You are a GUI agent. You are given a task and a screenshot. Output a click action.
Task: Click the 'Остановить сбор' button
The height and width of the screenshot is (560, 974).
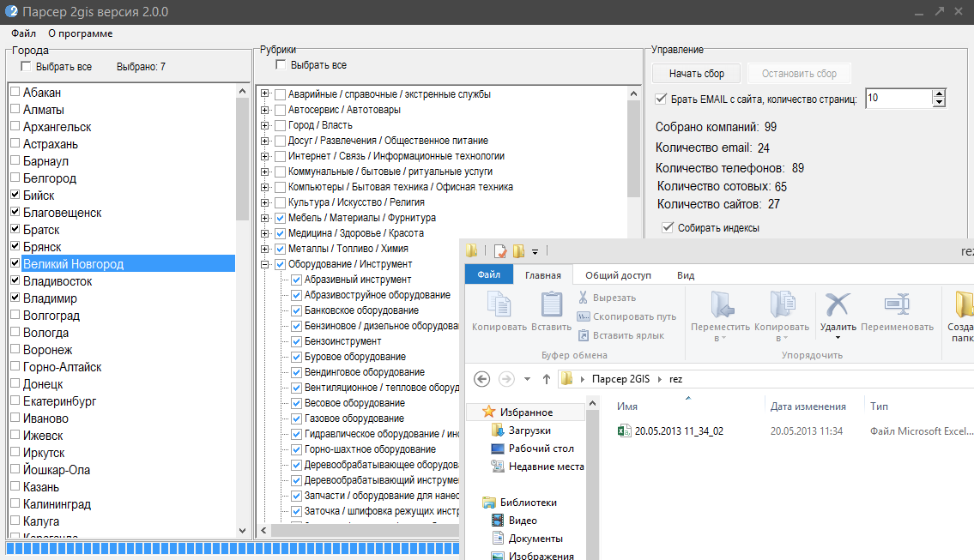[x=799, y=73]
